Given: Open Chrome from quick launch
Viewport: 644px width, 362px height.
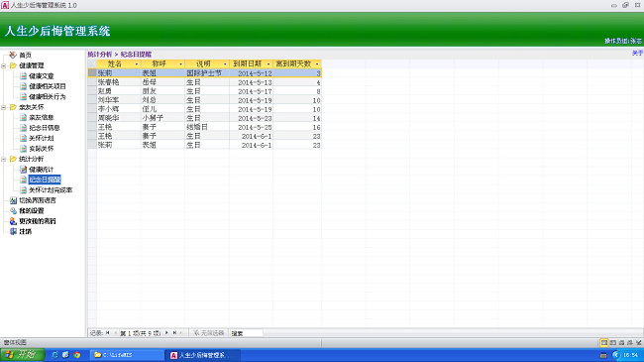Looking at the screenshot, I should 77,355.
